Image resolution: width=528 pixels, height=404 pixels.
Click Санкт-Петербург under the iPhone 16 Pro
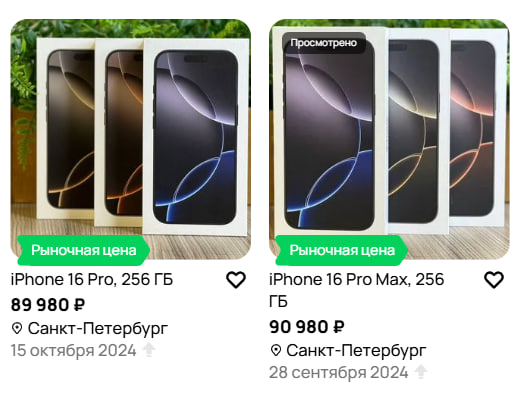coord(98,328)
